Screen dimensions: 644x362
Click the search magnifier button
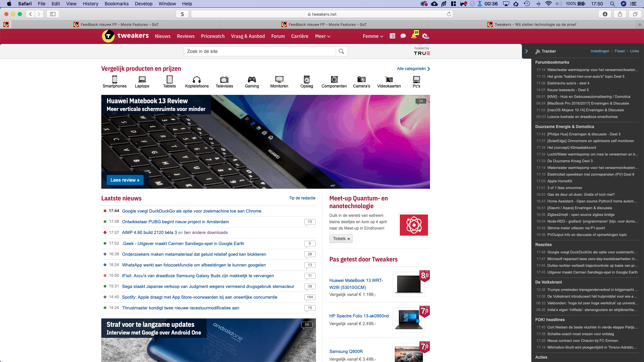point(341,51)
